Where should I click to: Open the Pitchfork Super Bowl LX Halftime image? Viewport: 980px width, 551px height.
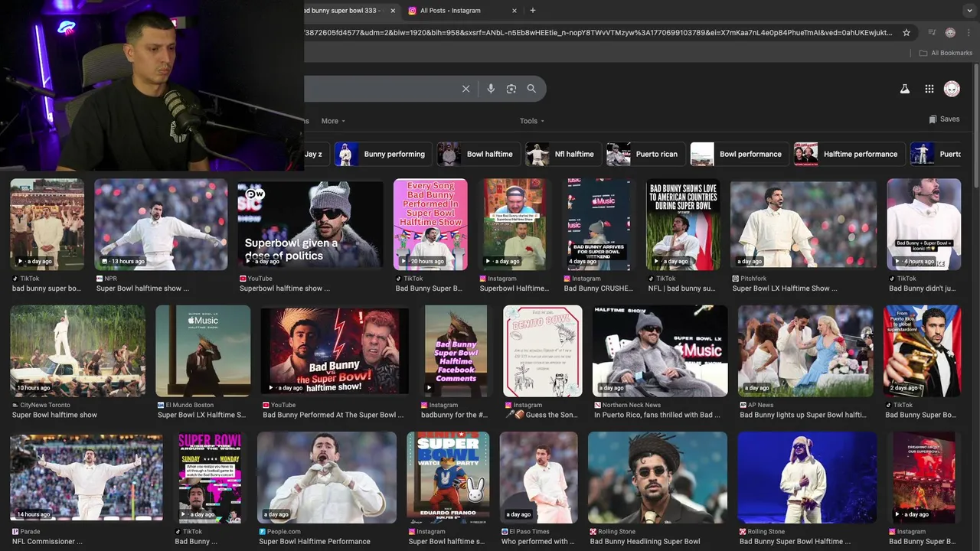point(803,224)
